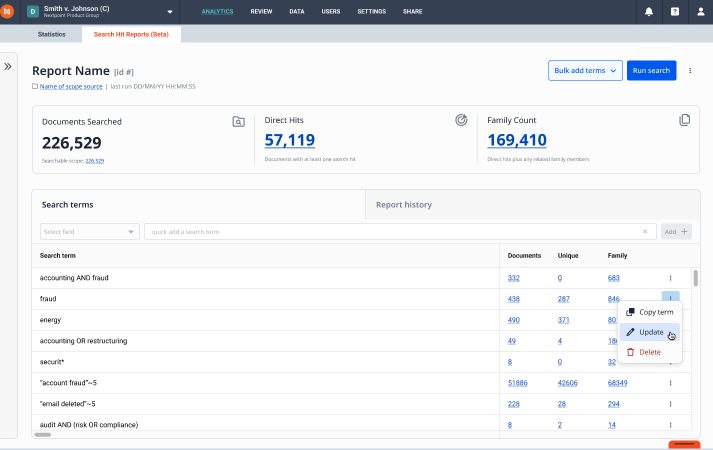This screenshot has height=450, width=713.
Task: Open unique count 287 for fraud
Action: [563, 299]
